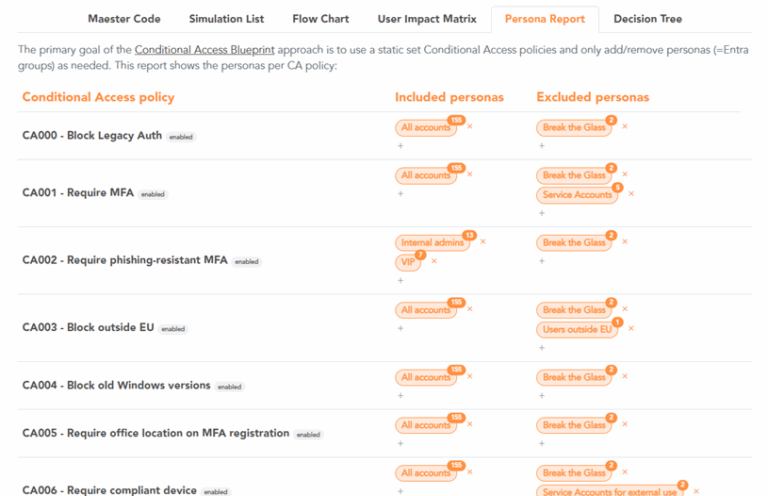Click Break the Glass persona in CA005 row
Image resolution: width=768 pixels, height=496 pixels.
[574, 425]
